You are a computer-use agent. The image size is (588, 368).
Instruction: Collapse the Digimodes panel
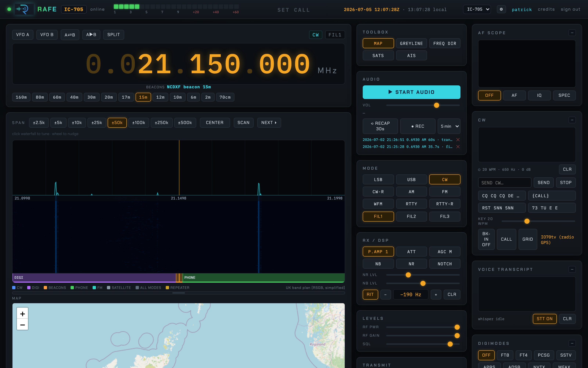click(x=572, y=343)
